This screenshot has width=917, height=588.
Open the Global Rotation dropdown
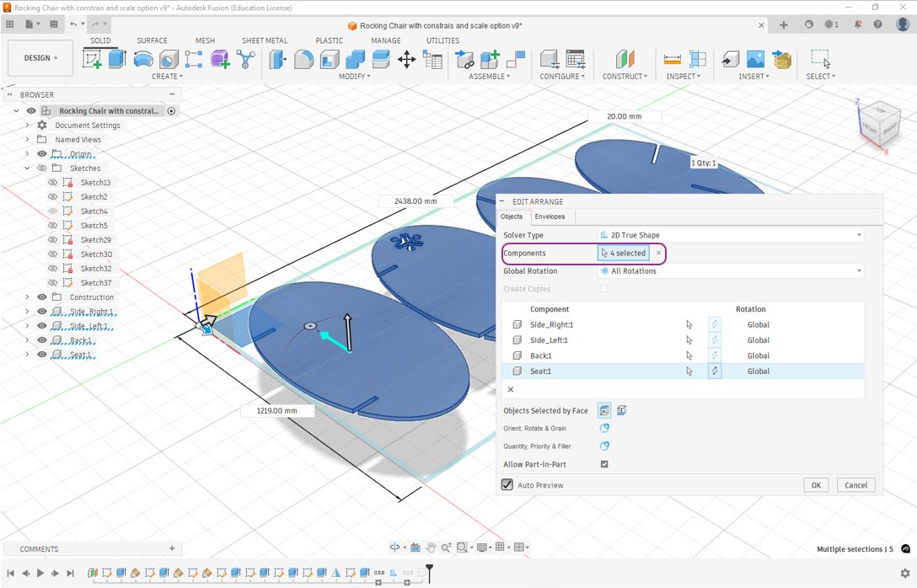[x=730, y=271]
